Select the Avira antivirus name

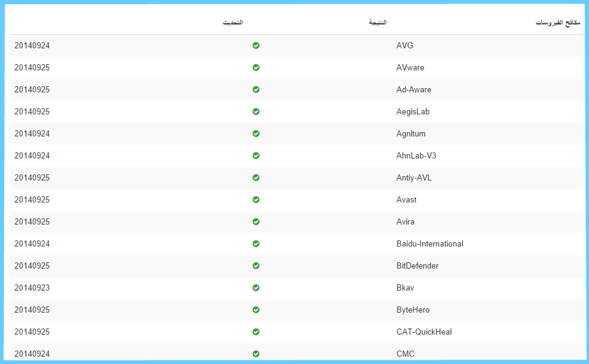tap(405, 222)
